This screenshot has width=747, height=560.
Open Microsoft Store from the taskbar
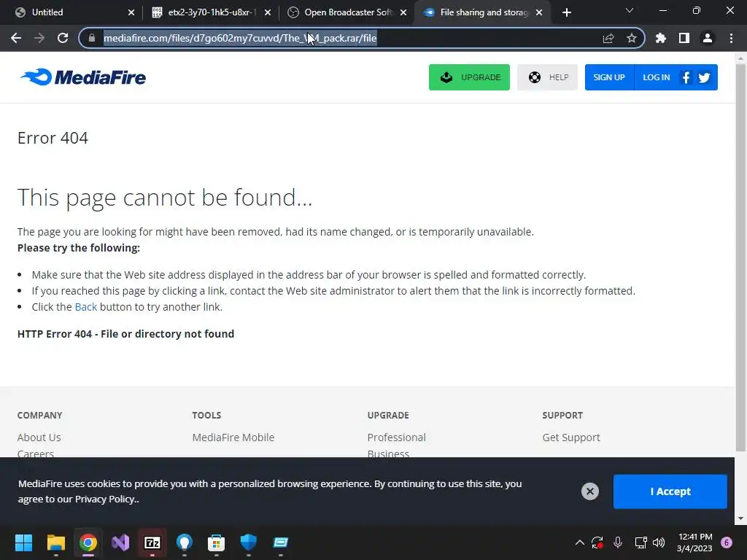click(x=216, y=542)
